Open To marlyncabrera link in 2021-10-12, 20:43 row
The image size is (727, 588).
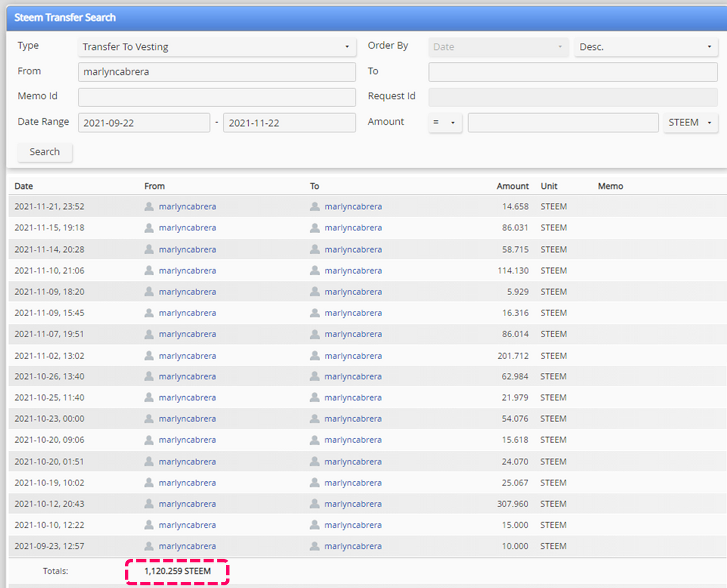tap(353, 504)
